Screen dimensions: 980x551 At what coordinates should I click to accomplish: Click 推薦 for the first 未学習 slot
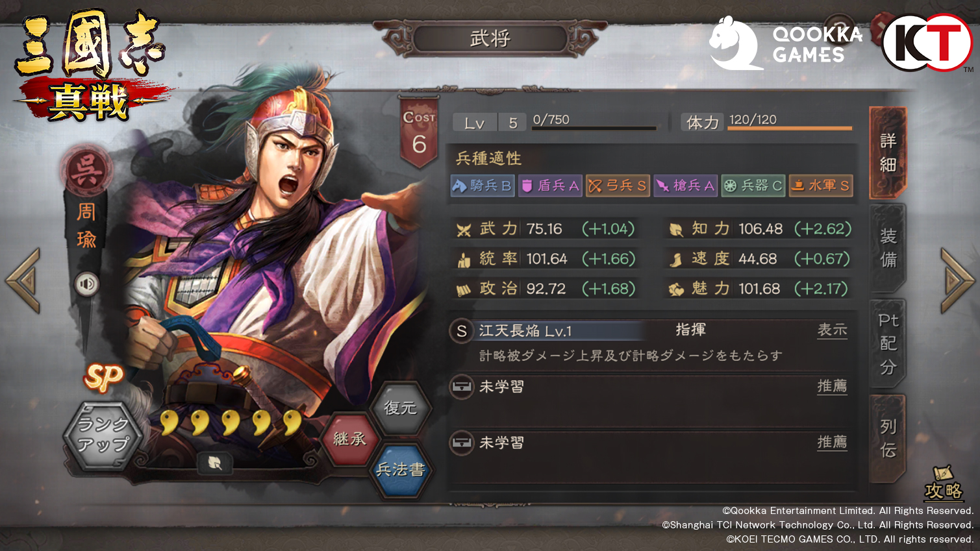click(x=832, y=386)
